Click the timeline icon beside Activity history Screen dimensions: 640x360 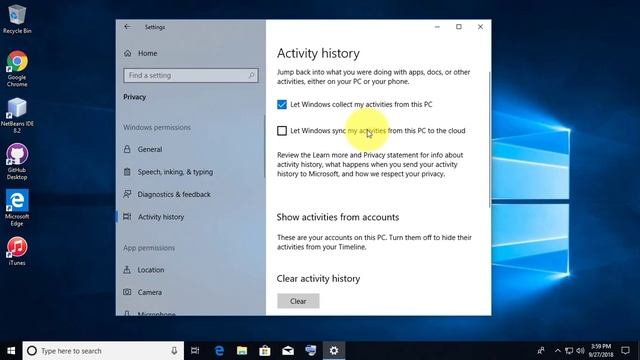pyautogui.click(x=127, y=217)
